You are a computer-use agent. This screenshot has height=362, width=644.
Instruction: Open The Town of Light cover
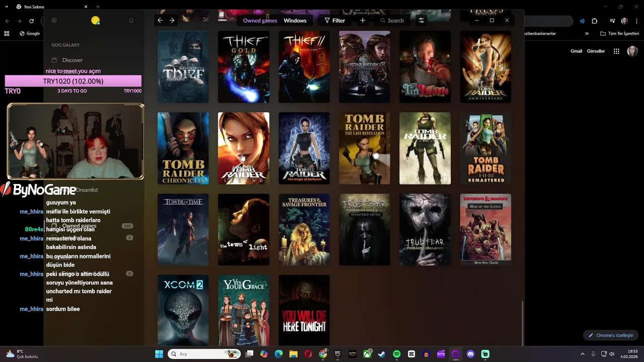[244, 230]
